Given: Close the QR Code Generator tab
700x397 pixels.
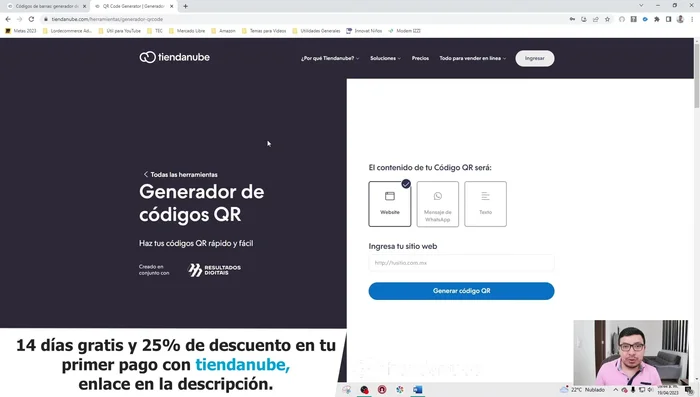Looking at the screenshot, I should click(x=171, y=6).
